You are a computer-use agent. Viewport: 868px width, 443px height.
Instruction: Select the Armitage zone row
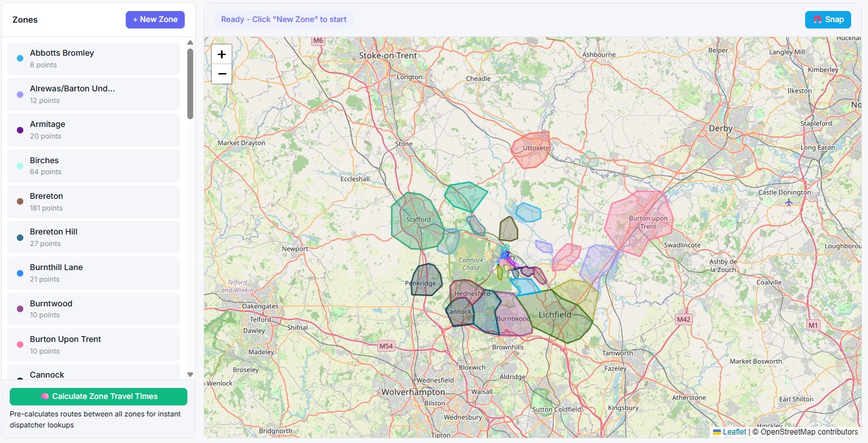pos(93,130)
